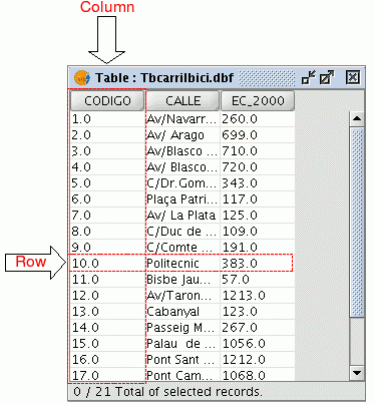Click the vertical scrollbar thumb
375x404 pixels.
[357, 222]
